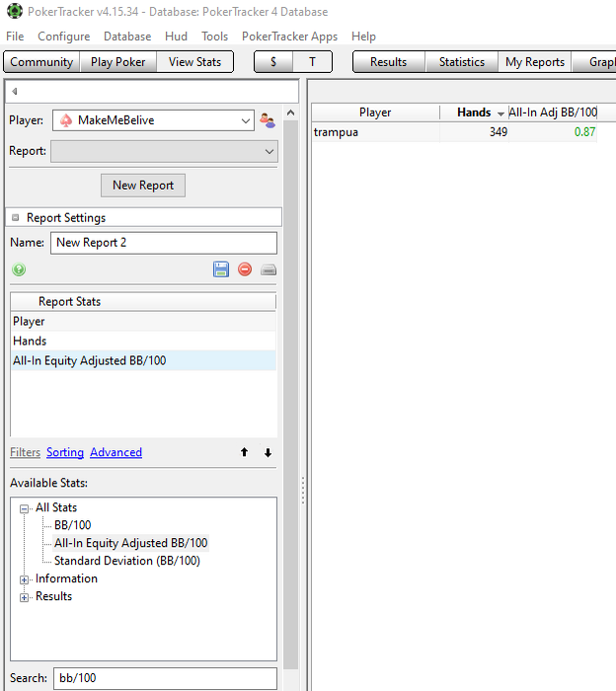Screen dimensions: 616x691
Task: Click the sidebar scrollbar up arrow
Action: 290,113
